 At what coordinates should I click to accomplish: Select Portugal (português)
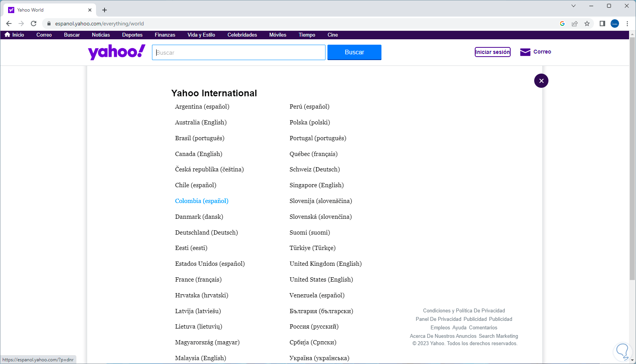318,138
